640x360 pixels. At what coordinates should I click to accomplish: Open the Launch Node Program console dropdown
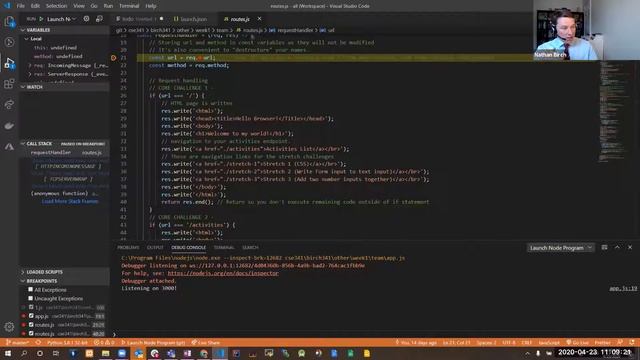(560, 248)
